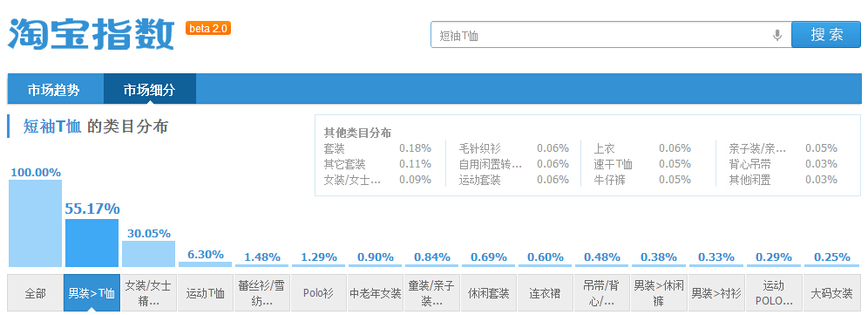868x315 pixels.
Task: Click the 淘宝指数 logo
Action: tap(91, 33)
